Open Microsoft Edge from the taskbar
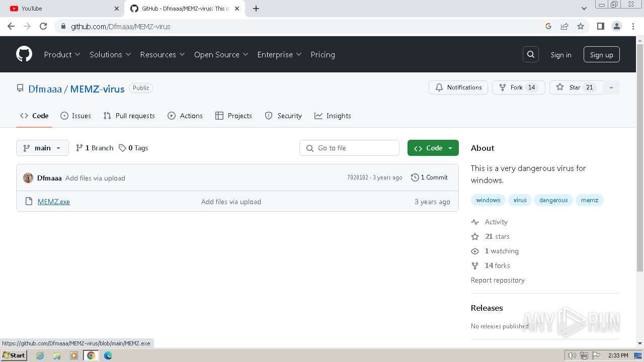The width and height of the screenshot is (644, 362). pos(108,355)
